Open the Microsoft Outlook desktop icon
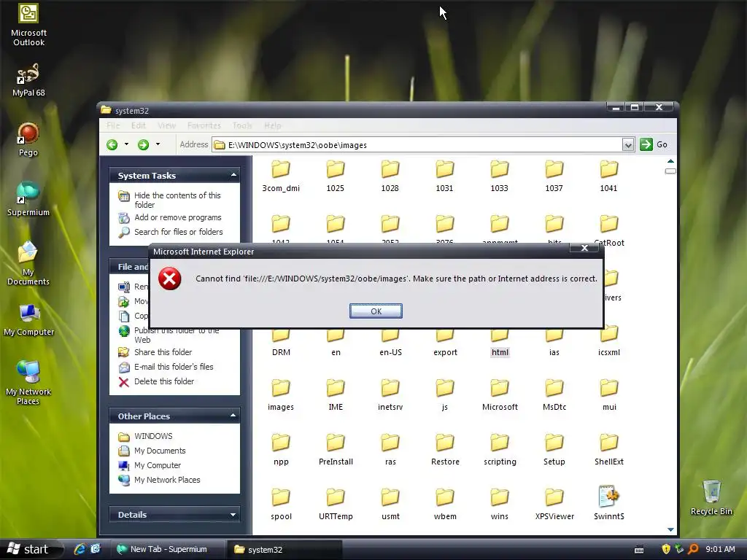747x560 pixels. pos(28,25)
